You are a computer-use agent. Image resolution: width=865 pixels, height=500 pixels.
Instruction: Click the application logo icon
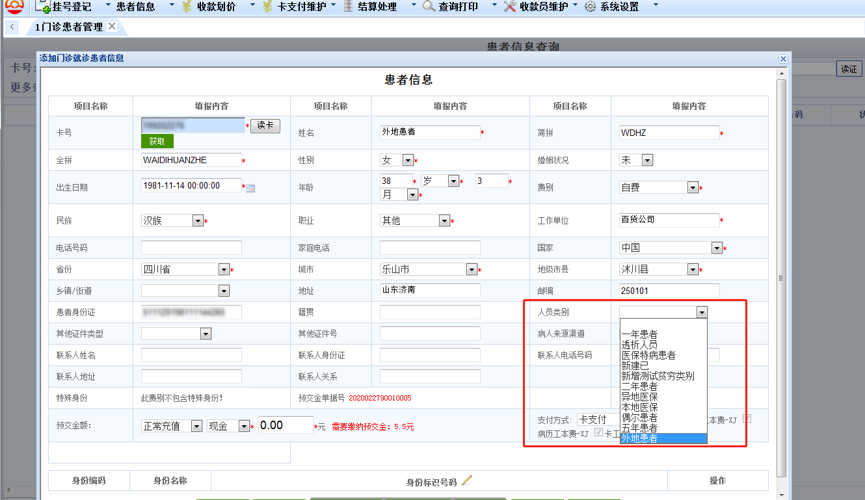point(14,6)
